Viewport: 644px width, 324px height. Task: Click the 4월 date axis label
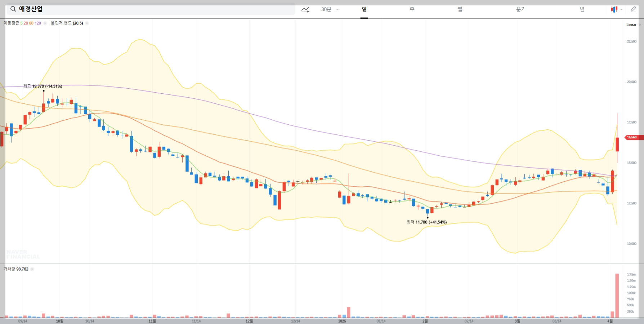[x=610, y=321]
